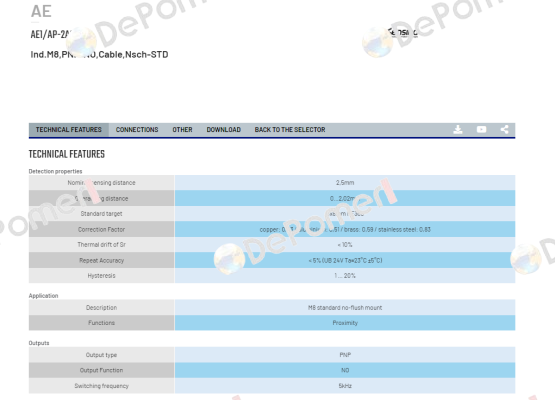Click the 'TECHNICAL FEATURES' section heading
The height and width of the screenshot is (400, 555).
coord(67,154)
